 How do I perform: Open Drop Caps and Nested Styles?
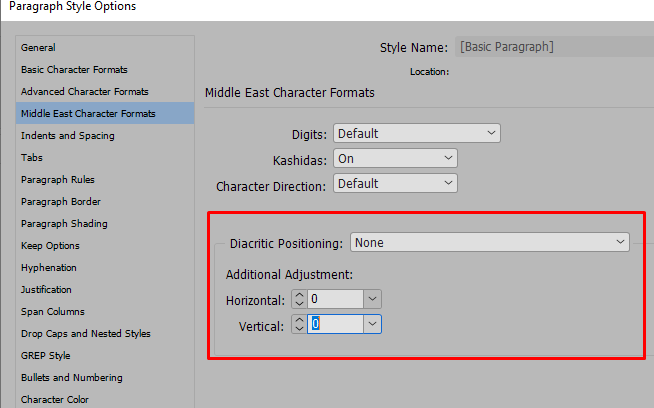105,334
